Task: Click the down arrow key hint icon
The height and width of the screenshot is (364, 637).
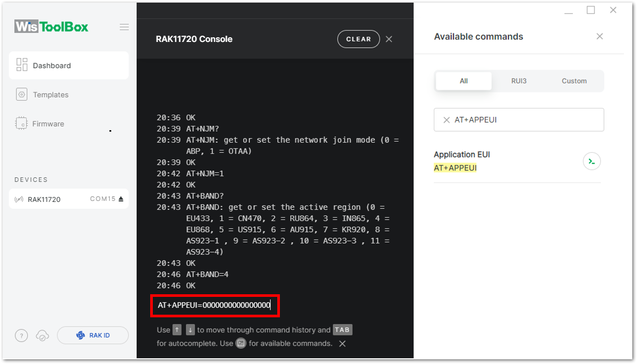Action: click(x=190, y=330)
